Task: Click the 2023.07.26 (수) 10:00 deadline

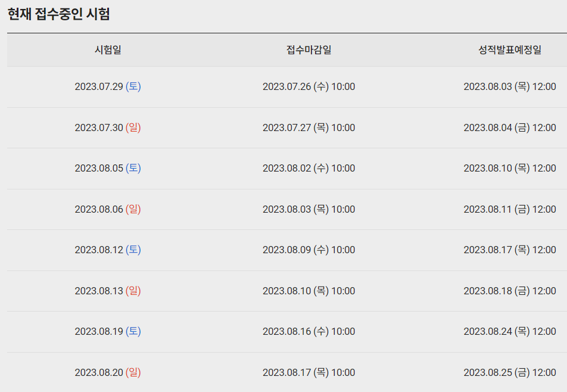Action: click(309, 86)
